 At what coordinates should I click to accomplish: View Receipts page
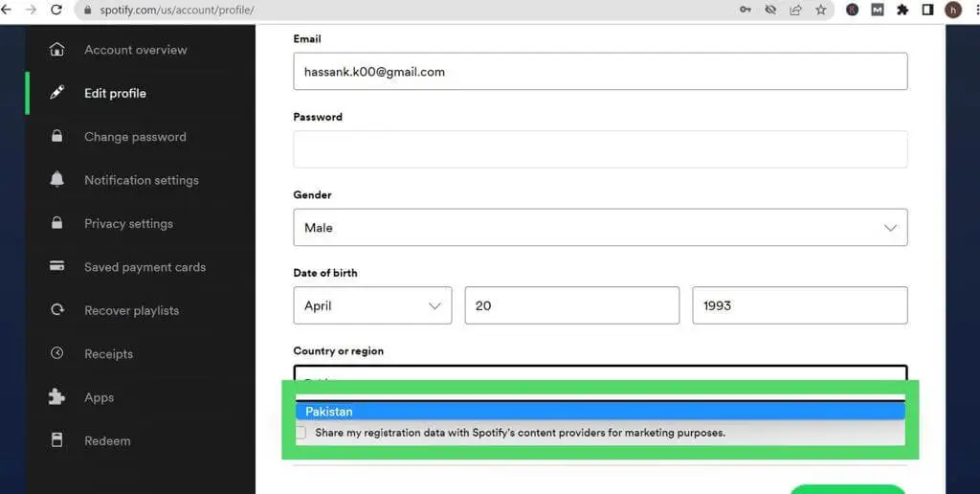point(109,354)
